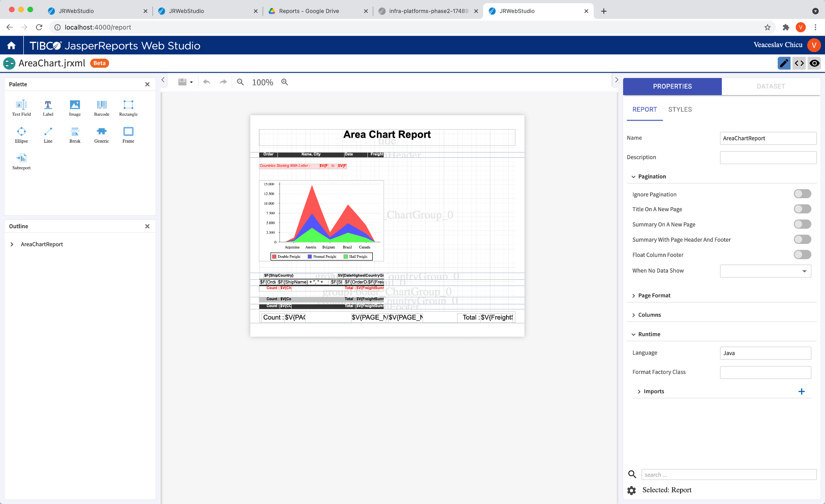This screenshot has height=504, width=825.
Task: Bookmark this page with star icon
Action: pyautogui.click(x=768, y=27)
